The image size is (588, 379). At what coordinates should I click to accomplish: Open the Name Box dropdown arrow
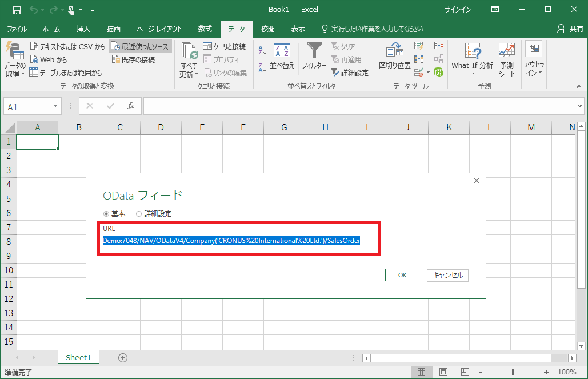[x=55, y=106]
